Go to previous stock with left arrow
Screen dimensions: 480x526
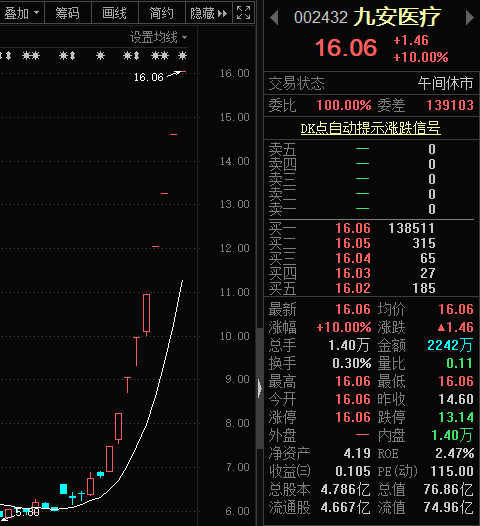[274, 17]
